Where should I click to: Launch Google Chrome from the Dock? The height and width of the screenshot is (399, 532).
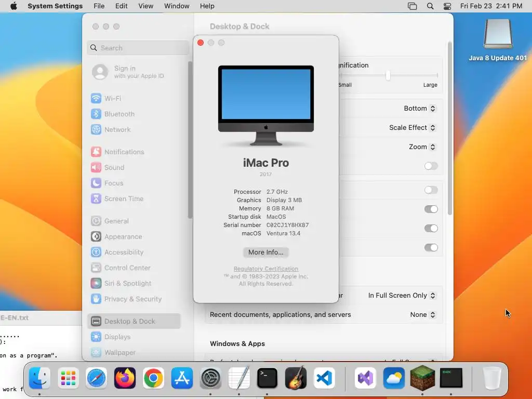(153, 378)
